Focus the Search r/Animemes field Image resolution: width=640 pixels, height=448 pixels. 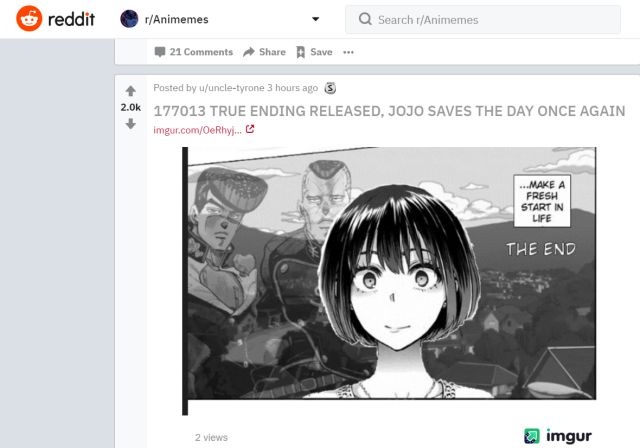(483, 20)
